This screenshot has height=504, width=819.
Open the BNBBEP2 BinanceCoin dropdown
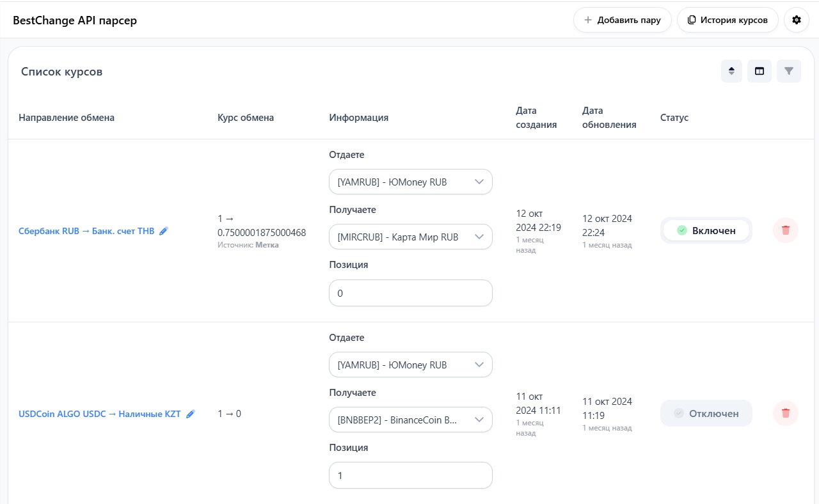(x=410, y=420)
